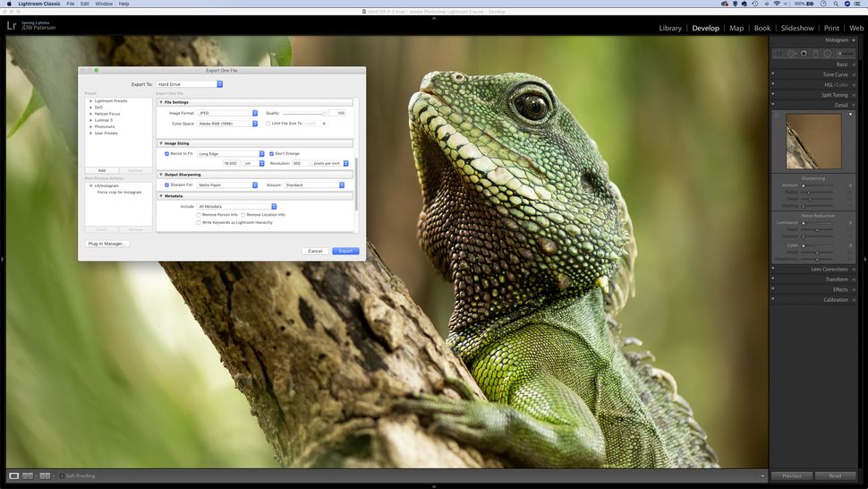Open the pixels per inch dropdown
Screen dimensions: 868x489
[330, 163]
